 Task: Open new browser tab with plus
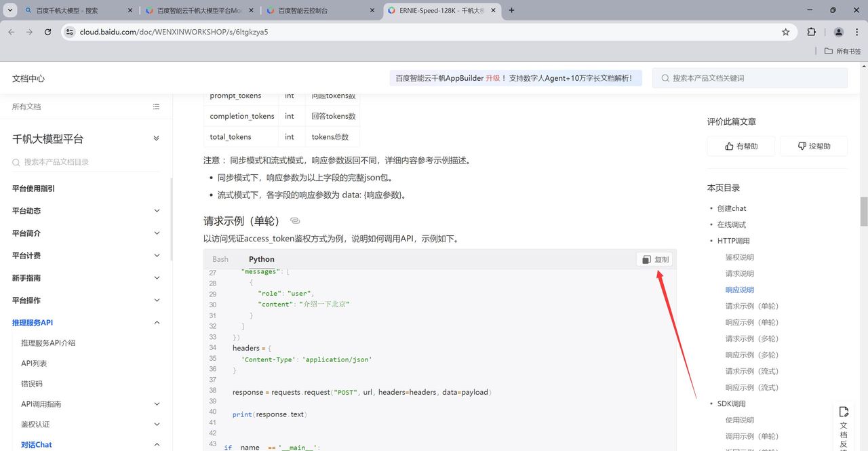click(511, 10)
